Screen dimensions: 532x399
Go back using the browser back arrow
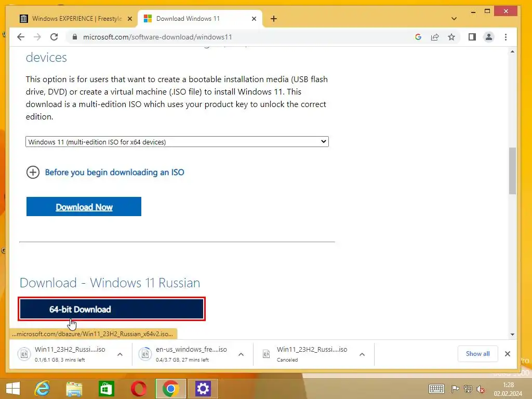21,37
